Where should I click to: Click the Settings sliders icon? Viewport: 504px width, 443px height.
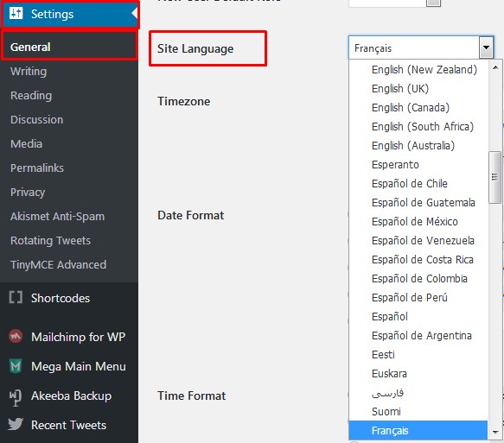click(16, 14)
